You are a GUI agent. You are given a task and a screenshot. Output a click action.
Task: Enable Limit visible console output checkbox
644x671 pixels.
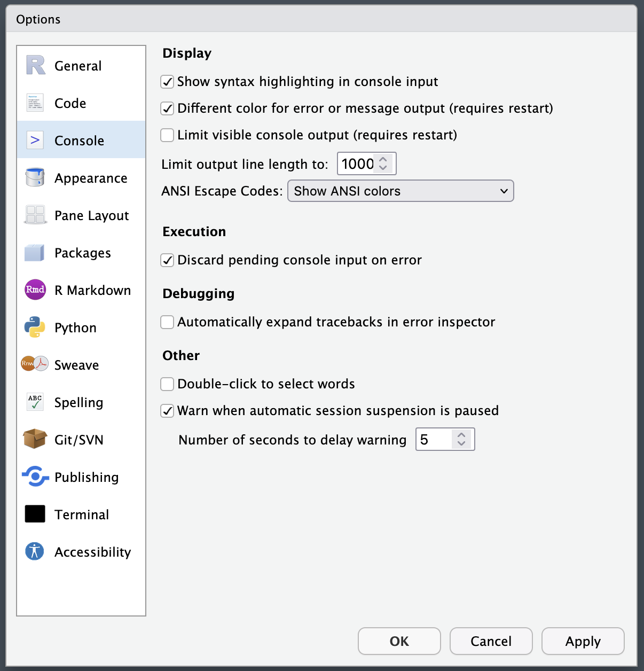pyautogui.click(x=168, y=135)
